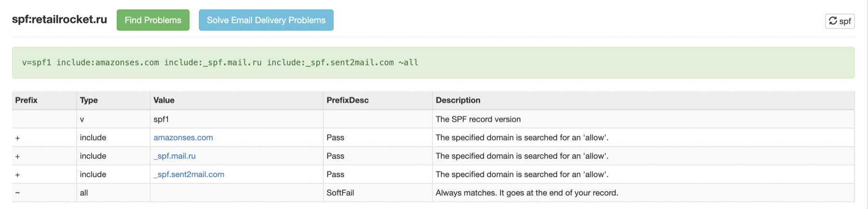The image size is (868, 209).
Task: Click include type in _spf.sent2mail.com row
Action: pos(93,174)
